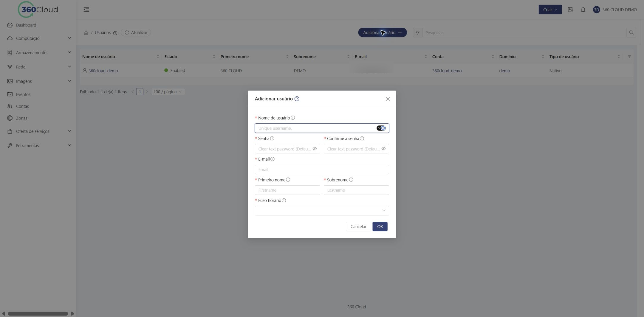Viewport: 644px width, 317px height.
Task: Open help icon next to Usuários breadcrumb
Action: tap(115, 33)
